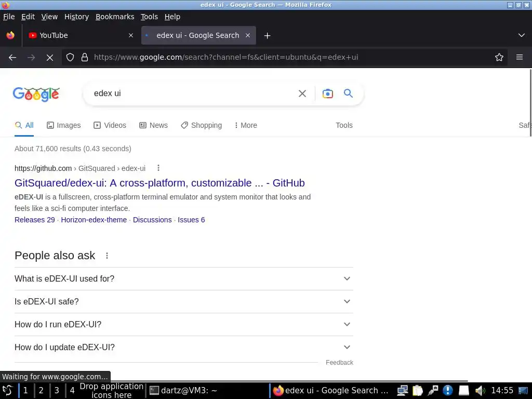This screenshot has width=532, height=399.
Task: Select the Images search tab
Action: (64, 125)
